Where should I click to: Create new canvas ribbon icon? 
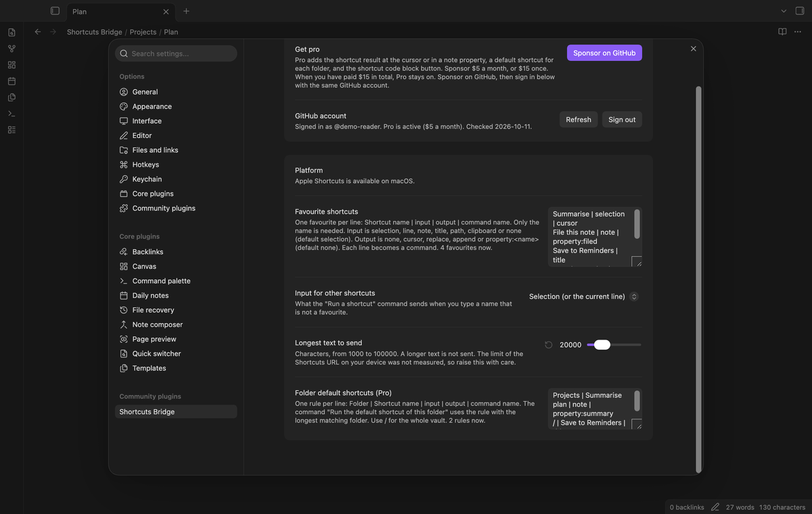coord(12,65)
